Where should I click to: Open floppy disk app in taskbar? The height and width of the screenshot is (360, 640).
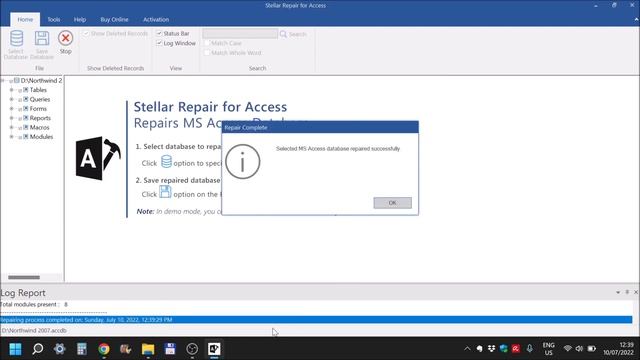pos(170,349)
